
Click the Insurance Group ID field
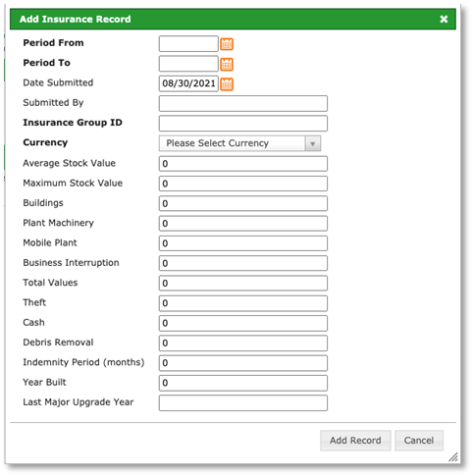(x=243, y=124)
